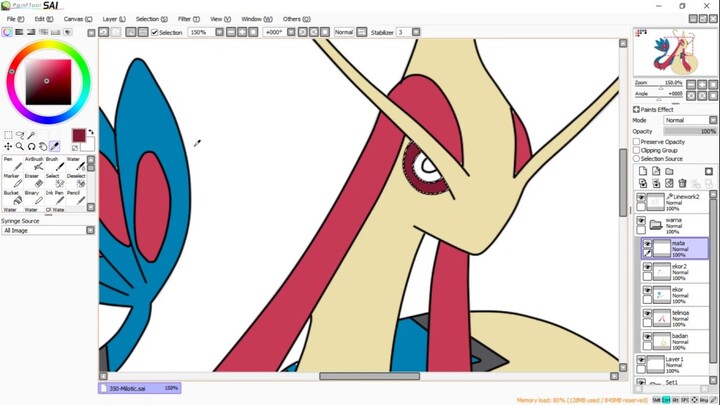The image size is (720, 405).
Task: Open the File menu
Action: click(15, 19)
